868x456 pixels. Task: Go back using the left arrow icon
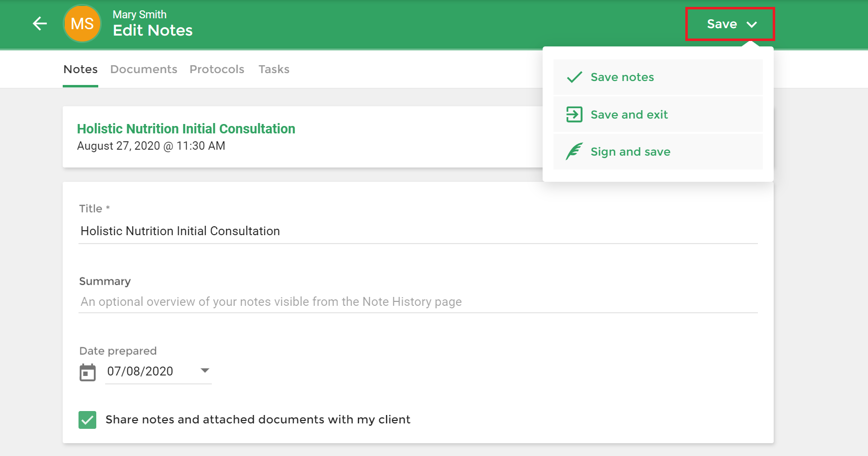[39, 24]
